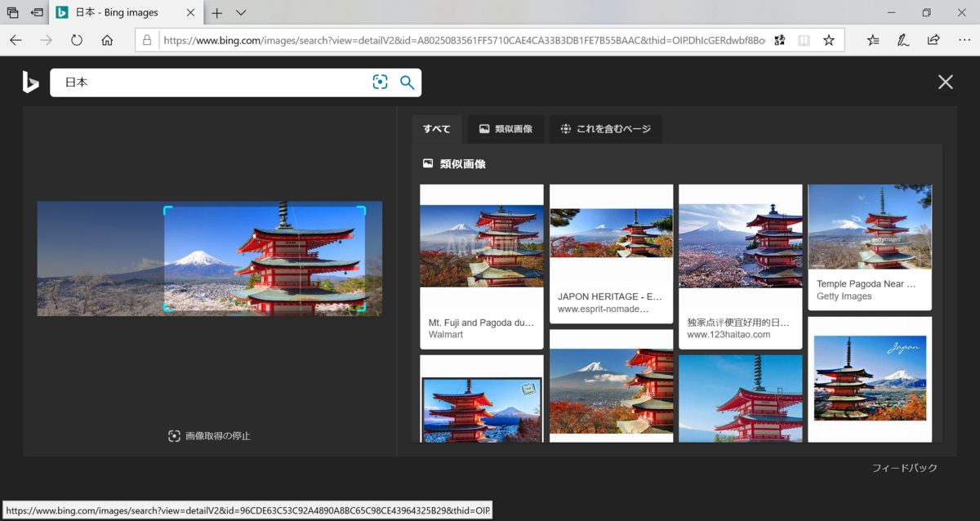Close the image detail view with the X

[x=945, y=82]
